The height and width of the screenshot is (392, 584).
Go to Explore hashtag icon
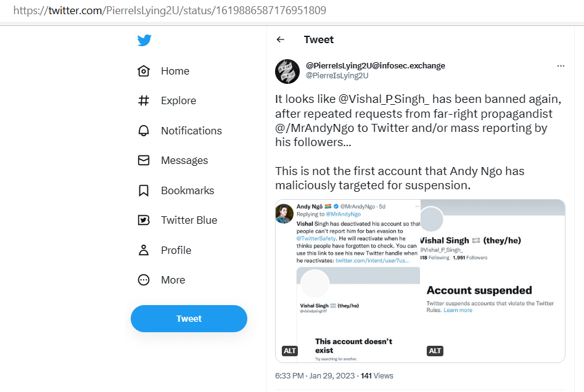pyautogui.click(x=144, y=100)
